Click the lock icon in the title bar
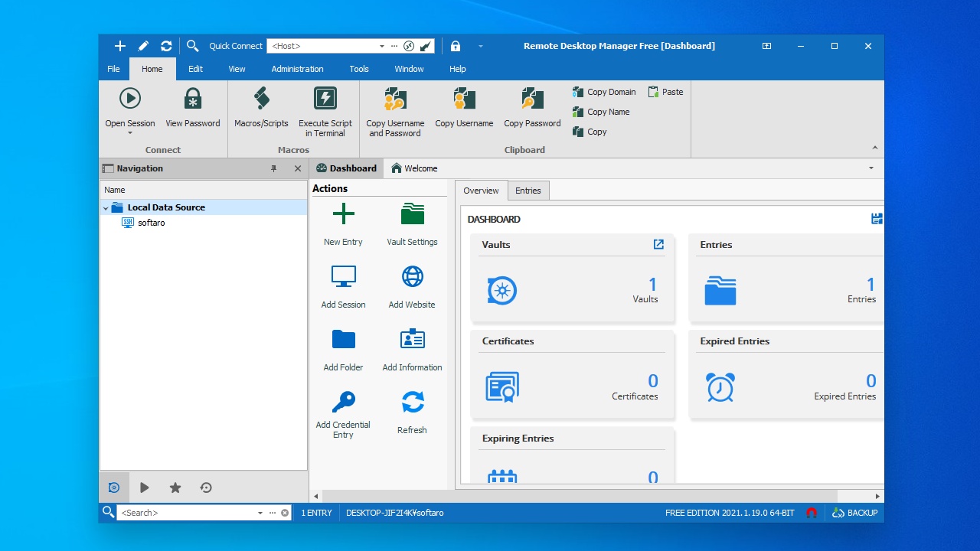980x551 pixels. [x=456, y=46]
